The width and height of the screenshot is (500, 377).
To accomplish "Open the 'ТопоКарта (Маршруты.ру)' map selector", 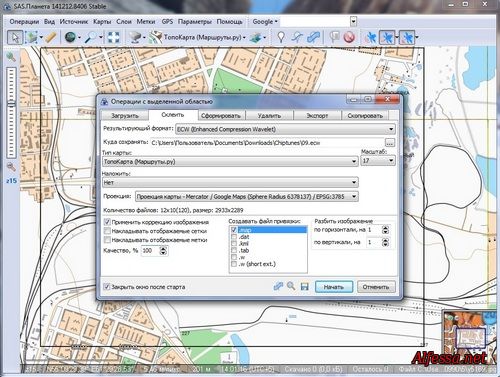I will point(197,37).
